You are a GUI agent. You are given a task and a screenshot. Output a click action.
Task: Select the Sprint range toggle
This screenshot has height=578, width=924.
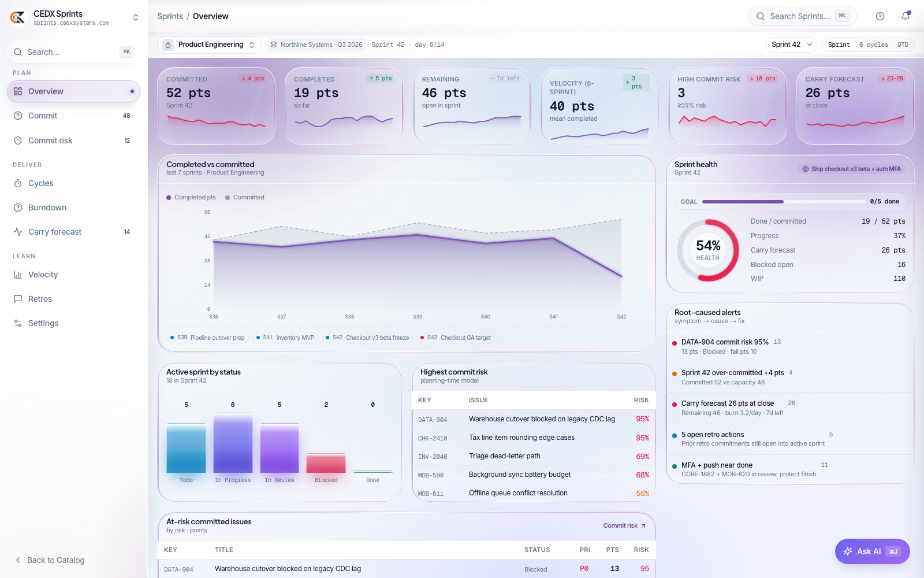point(839,45)
